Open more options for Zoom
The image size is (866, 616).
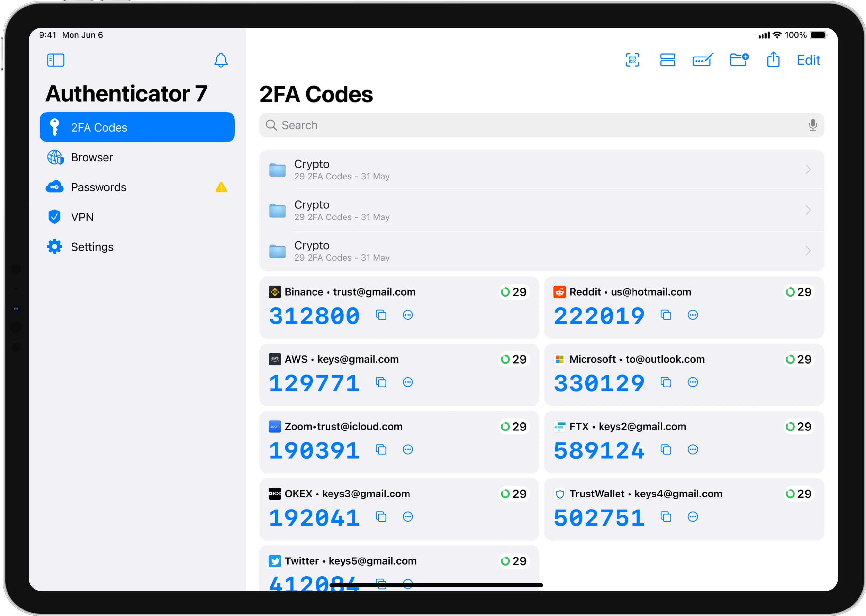coord(408,449)
